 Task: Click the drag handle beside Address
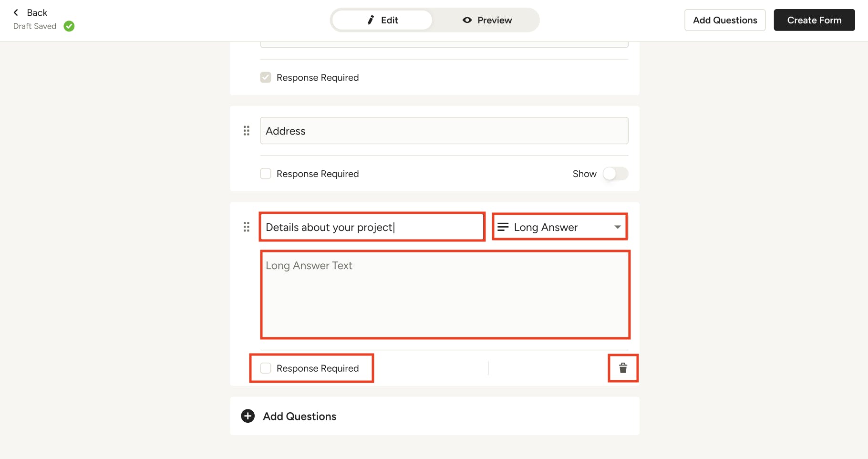(247, 131)
